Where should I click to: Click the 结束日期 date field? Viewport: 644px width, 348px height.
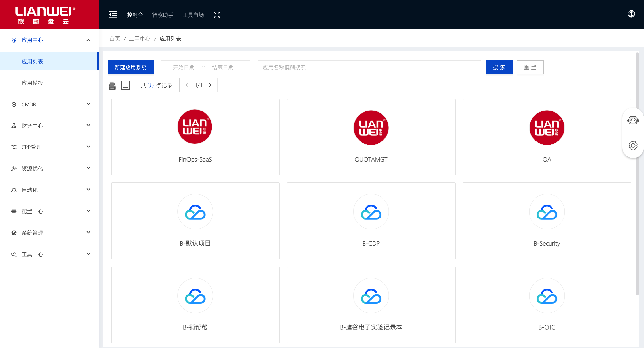223,67
